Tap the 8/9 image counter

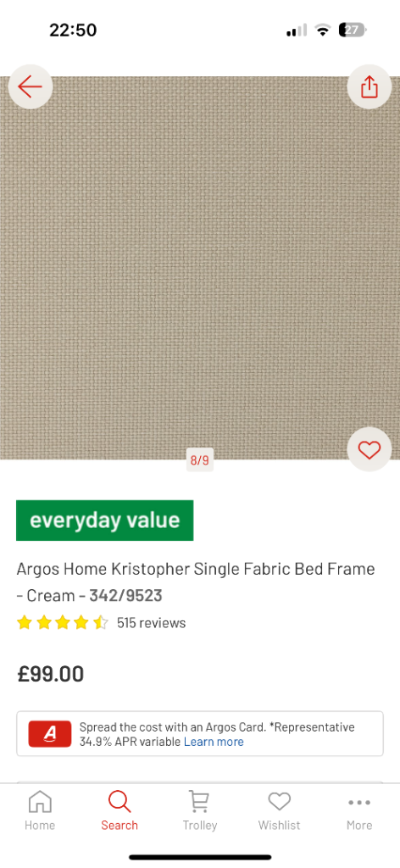[x=200, y=460]
